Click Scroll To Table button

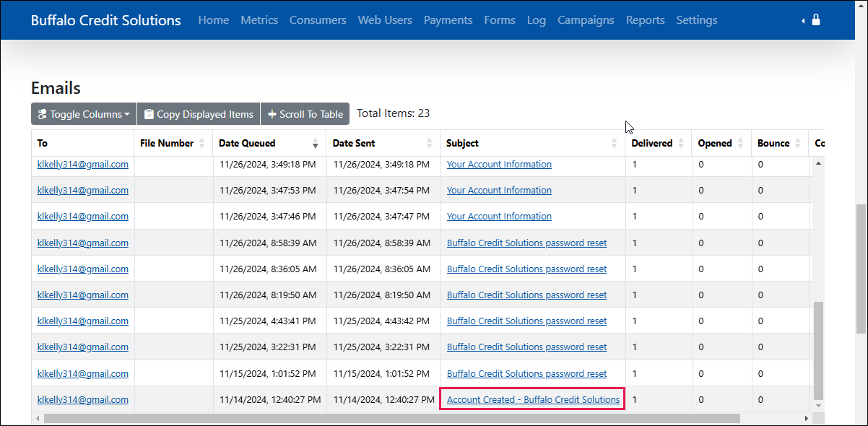click(x=305, y=114)
